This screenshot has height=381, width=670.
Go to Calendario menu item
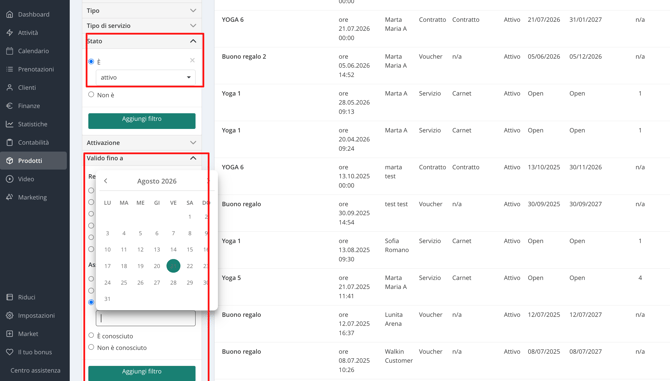pyautogui.click(x=33, y=51)
